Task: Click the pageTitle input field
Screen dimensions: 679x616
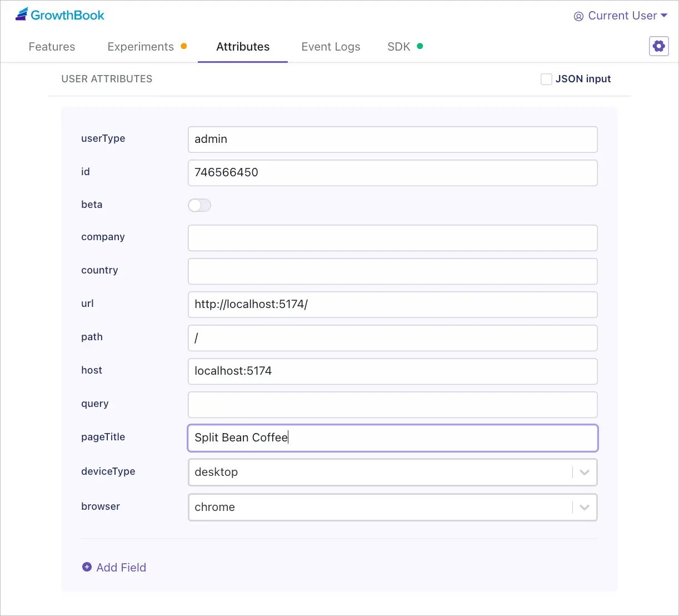Action: point(393,438)
